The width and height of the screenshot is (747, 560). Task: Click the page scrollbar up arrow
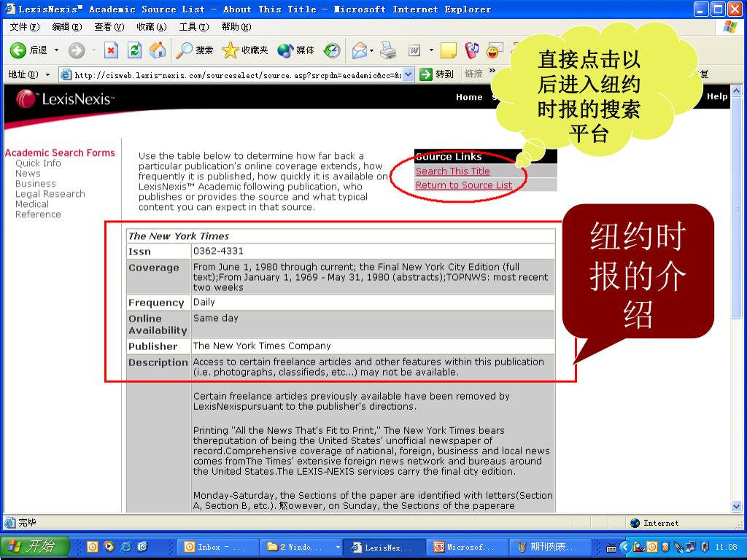pyautogui.click(x=737, y=90)
